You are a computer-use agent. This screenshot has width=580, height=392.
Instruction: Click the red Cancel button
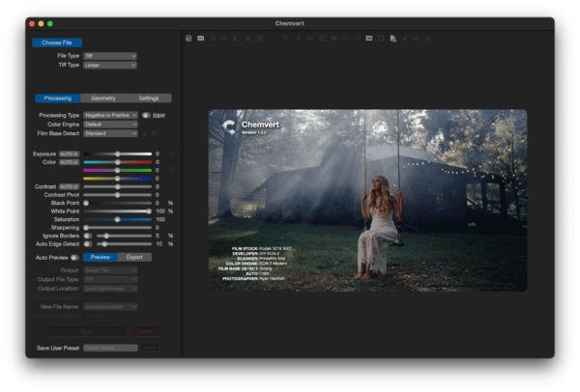(145, 331)
